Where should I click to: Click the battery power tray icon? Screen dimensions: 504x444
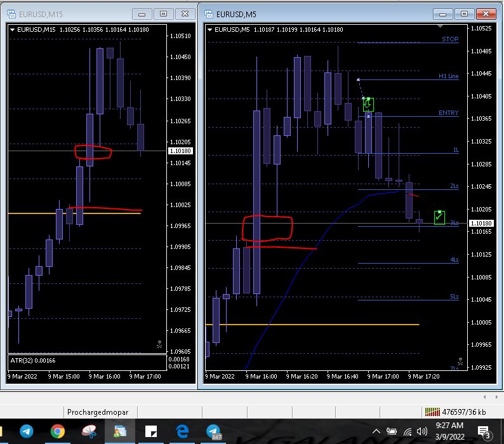(x=391, y=431)
